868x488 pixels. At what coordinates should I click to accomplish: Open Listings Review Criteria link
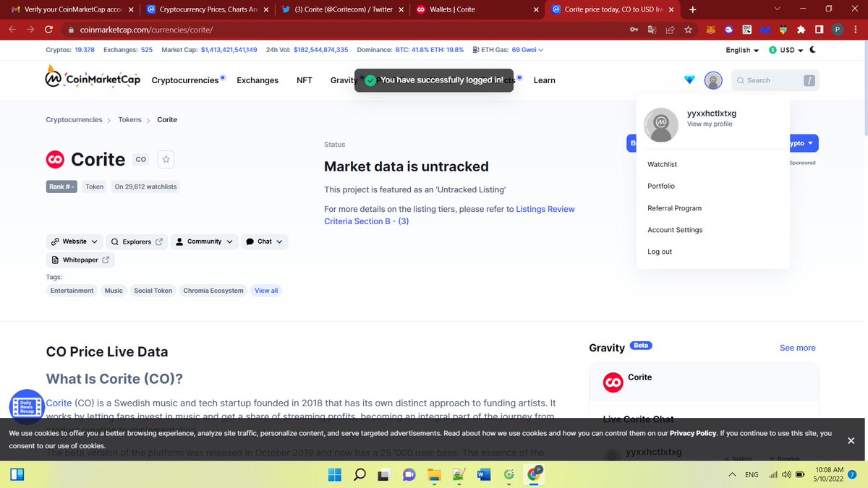(x=450, y=215)
